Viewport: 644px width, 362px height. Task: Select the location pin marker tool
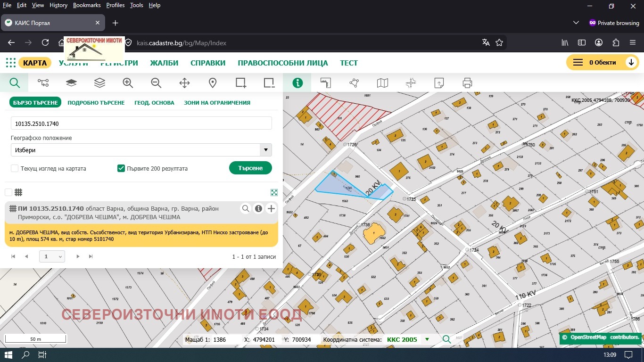[213, 83]
